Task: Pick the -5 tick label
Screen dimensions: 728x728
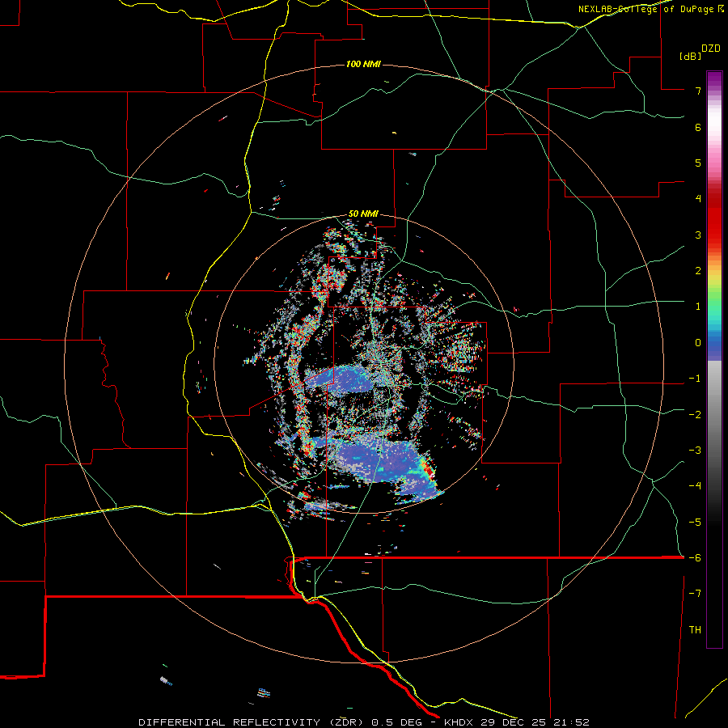Action: click(x=695, y=523)
